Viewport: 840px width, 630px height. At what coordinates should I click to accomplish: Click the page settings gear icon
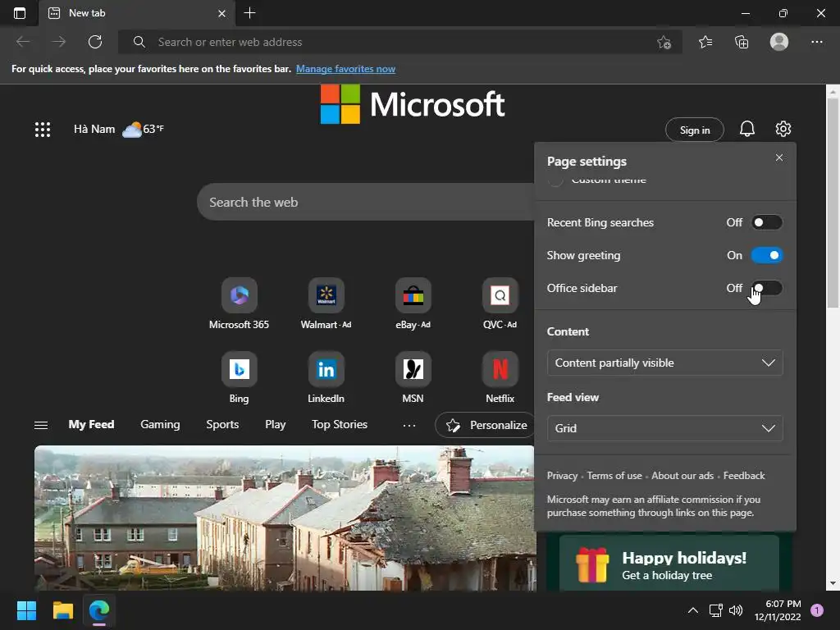point(783,129)
